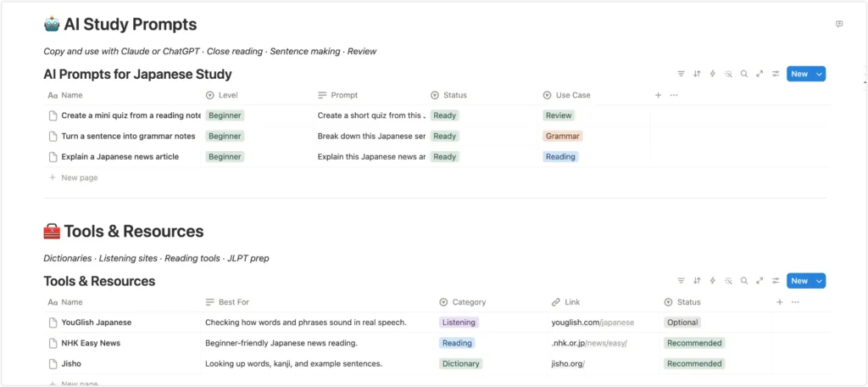Add a property column in AI Prompts table

tap(658, 95)
